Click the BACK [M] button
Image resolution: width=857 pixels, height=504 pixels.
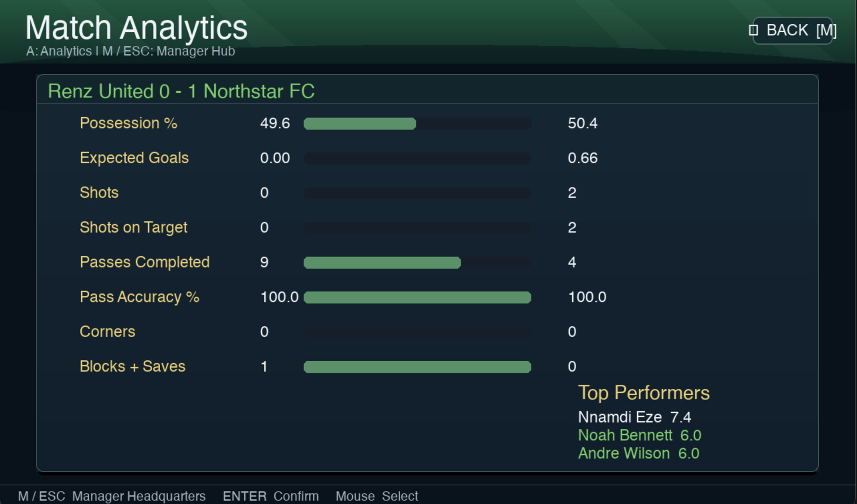click(x=793, y=30)
